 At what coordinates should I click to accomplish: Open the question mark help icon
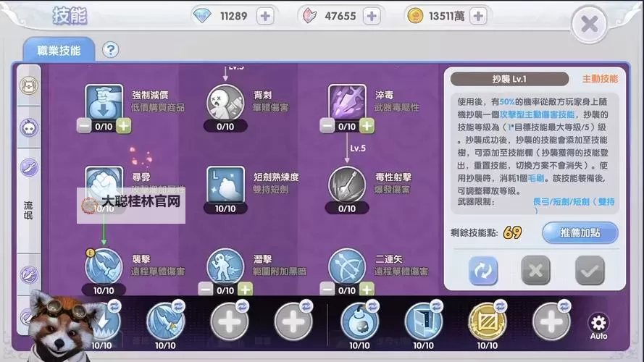point(111,50)
